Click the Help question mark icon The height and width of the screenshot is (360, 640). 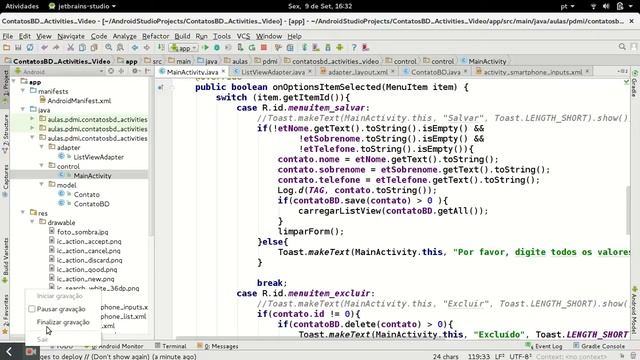(x=354, y=48)
